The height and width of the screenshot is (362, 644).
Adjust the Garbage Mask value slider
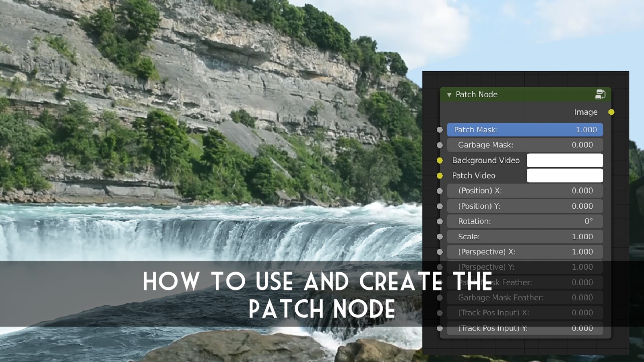pos(524,145)
